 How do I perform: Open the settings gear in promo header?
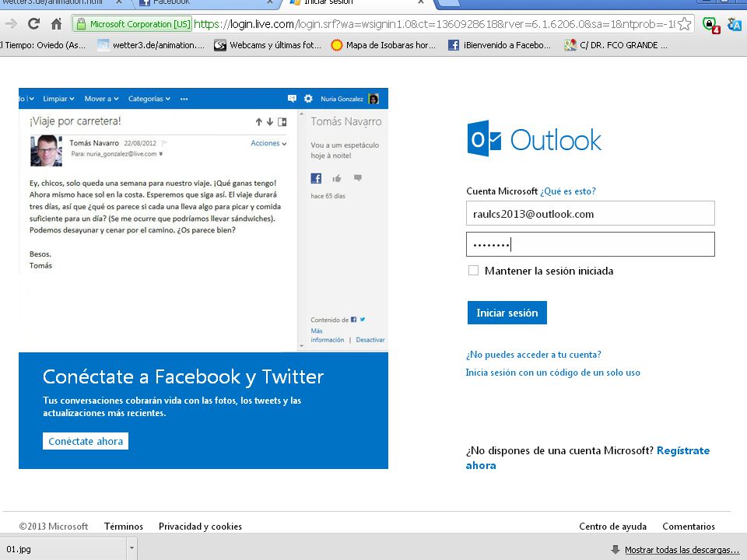tap(308, 99)
